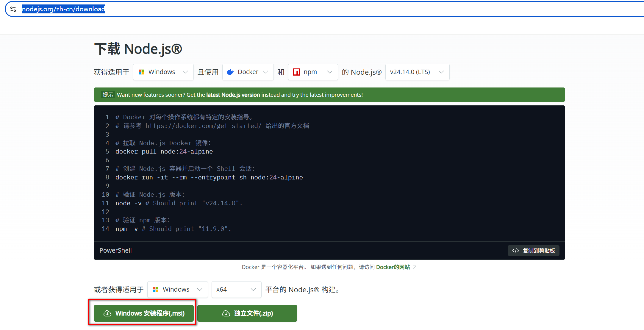Click the standalone file (独立文件 .zip) download button
The width and height of the screenshot is (644, 330).
tap(247, 313)
